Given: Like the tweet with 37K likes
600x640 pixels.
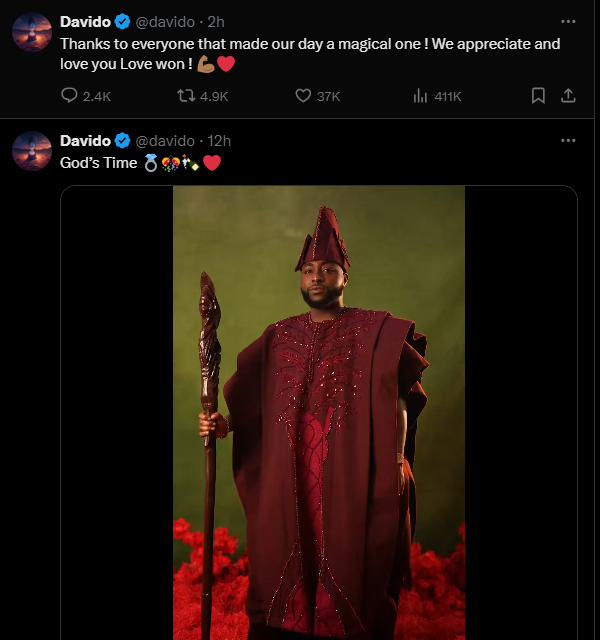Looking at the screenshot, I should pos(304,96).
